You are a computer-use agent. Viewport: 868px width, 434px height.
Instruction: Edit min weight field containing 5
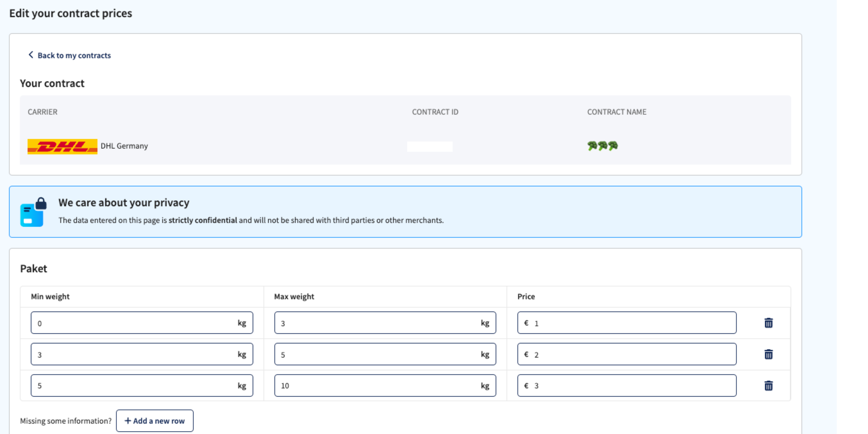click(x=142, y=386)
